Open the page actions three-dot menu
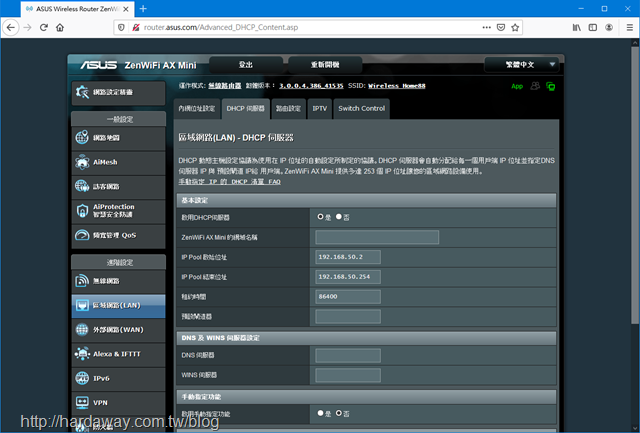640x433 pixels. click(x=487, y=27)
